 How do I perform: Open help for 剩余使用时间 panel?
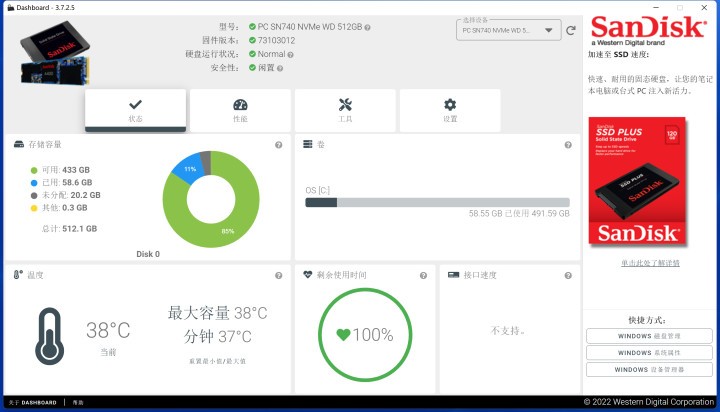(423, 276)
